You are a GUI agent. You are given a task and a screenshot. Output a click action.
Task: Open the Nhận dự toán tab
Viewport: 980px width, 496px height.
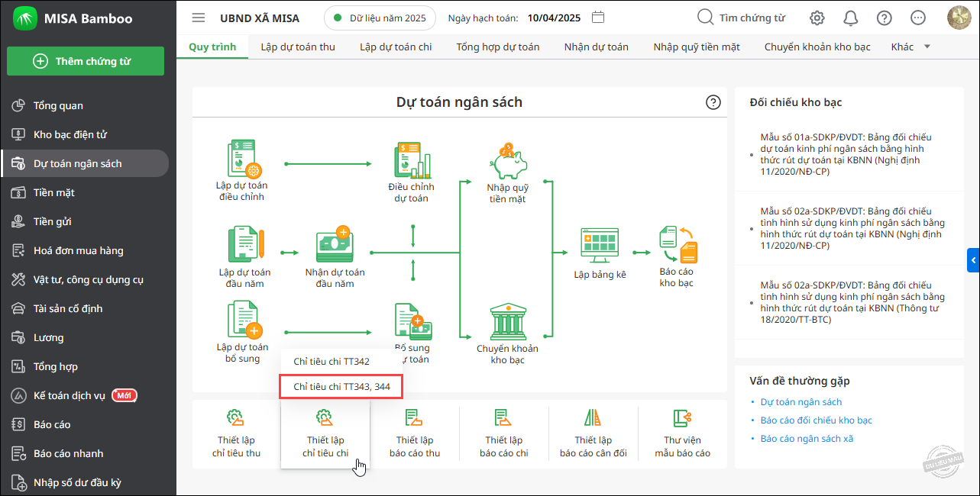597,47
